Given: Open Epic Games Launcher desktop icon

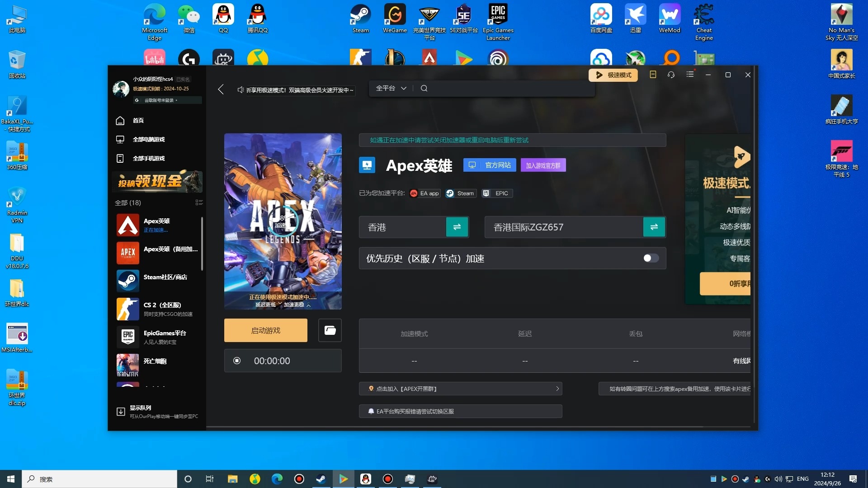Looking at the screenshot, I should coord(498,22).
